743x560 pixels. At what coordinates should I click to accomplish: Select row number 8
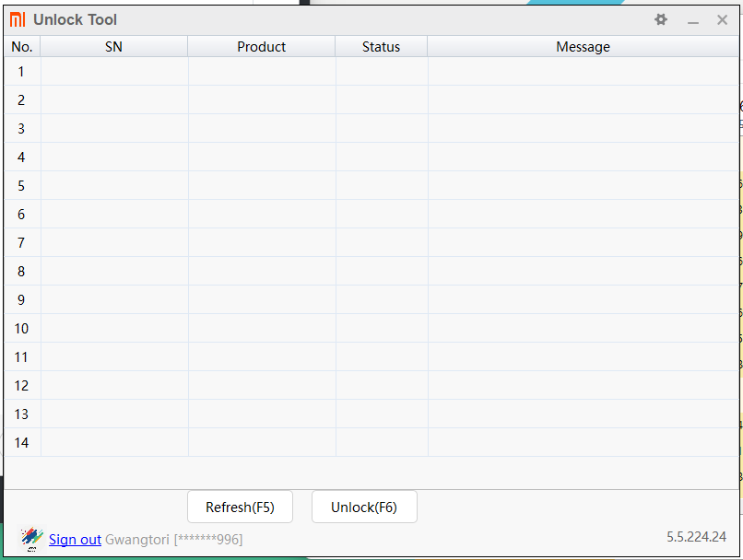[371, 271]
